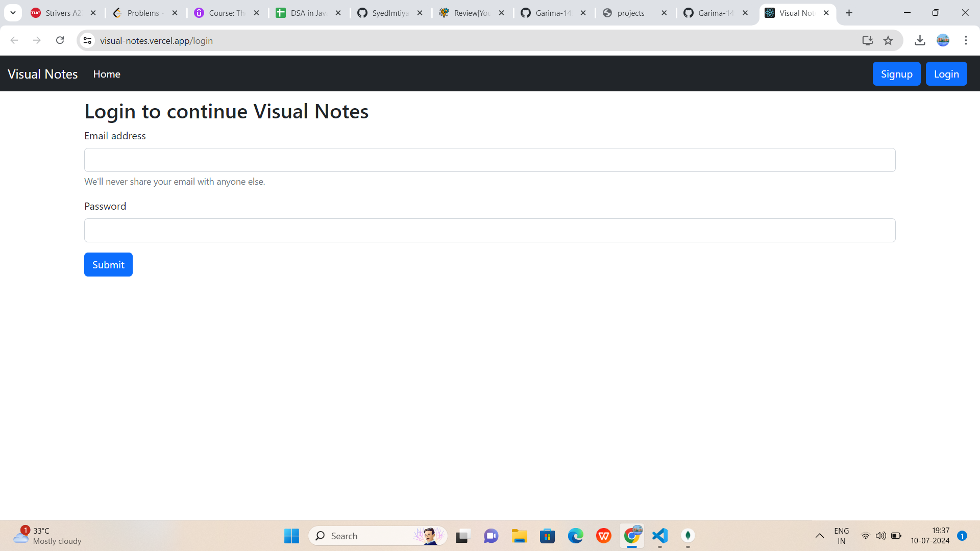Show hidden system tray icons
980x551 pixels.
(819, 536)
